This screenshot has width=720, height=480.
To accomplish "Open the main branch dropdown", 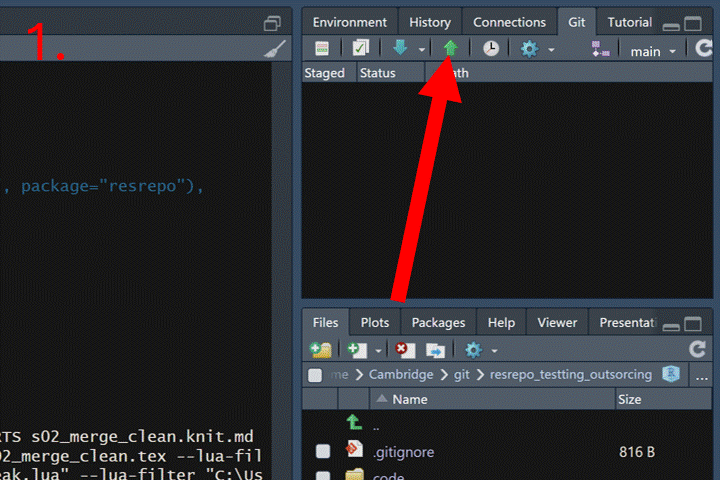I will point(653,51).
